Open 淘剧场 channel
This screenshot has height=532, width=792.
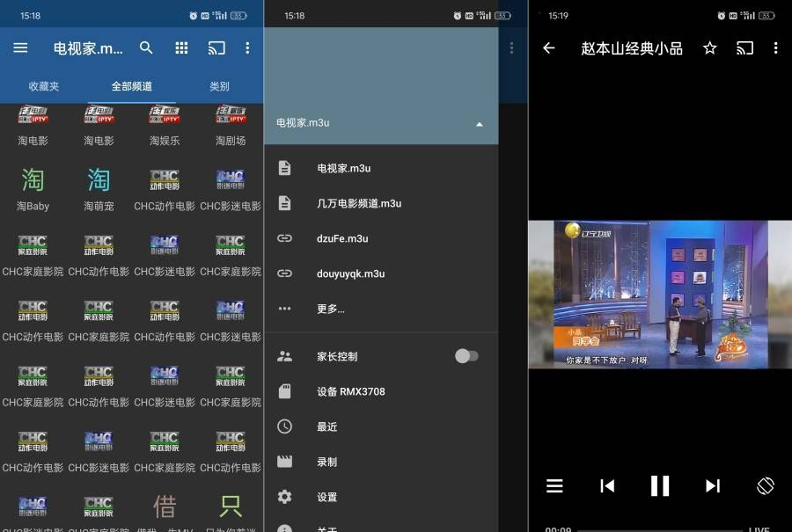click(231, 127)
